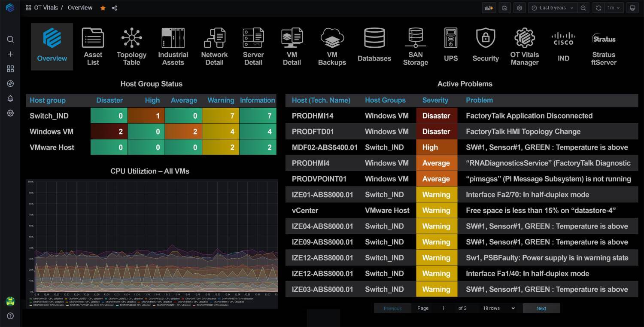The height and width of the screenshot is (327, 644).
Task: Open the configuration gear in sidebar
Action: [x=10, y=113]
